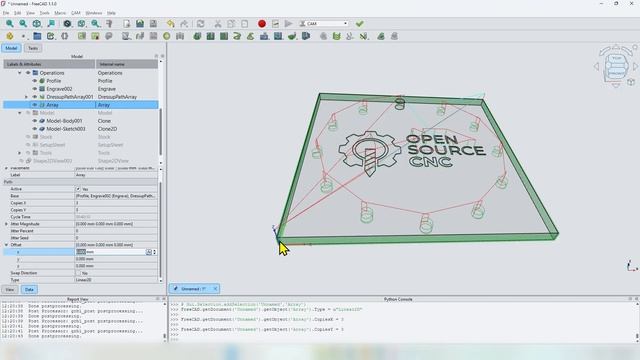Click the Pocket Shape operation icon
Viewport: 640px width, 360px height.
pyautogui.click(x=211, y=36)
